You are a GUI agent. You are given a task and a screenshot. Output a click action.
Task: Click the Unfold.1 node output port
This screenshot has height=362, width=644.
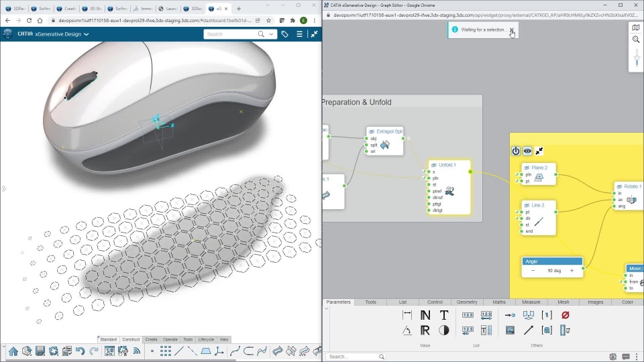470,172
